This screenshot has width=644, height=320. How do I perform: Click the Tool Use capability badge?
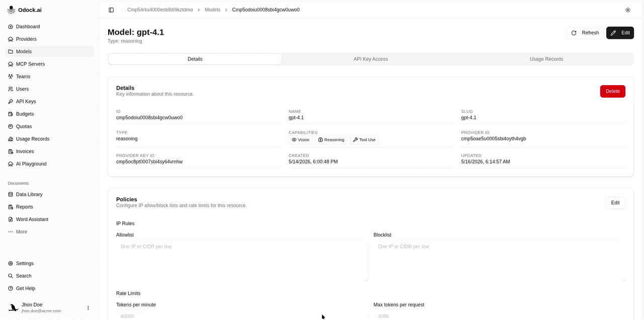364,140
